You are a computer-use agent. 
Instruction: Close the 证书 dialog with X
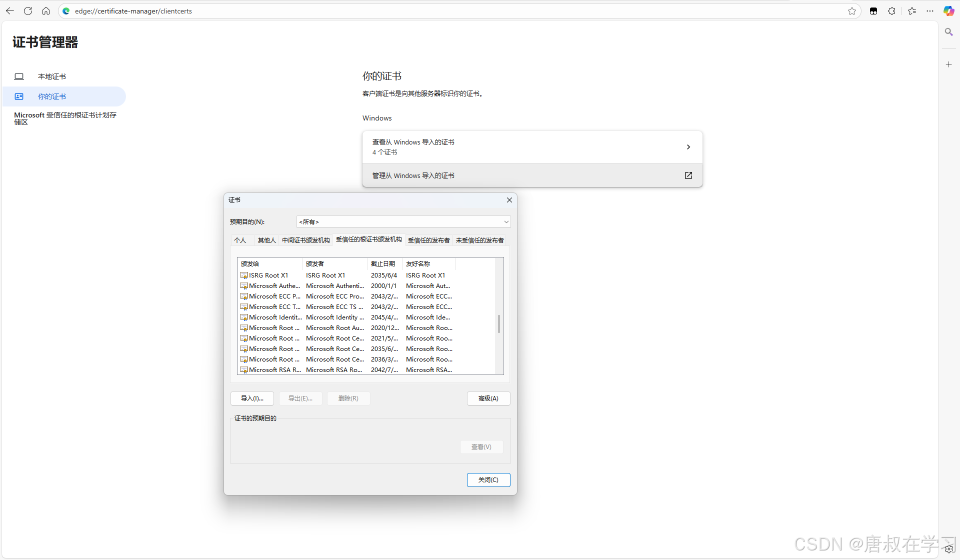509,200
